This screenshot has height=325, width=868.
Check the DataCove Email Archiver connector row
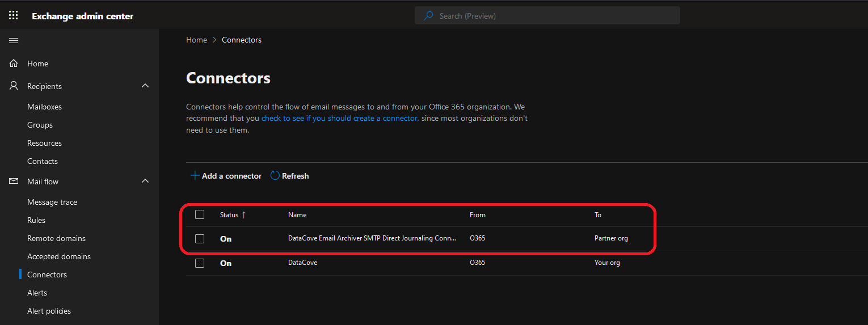pyautogui.click(x=200, y=239)
